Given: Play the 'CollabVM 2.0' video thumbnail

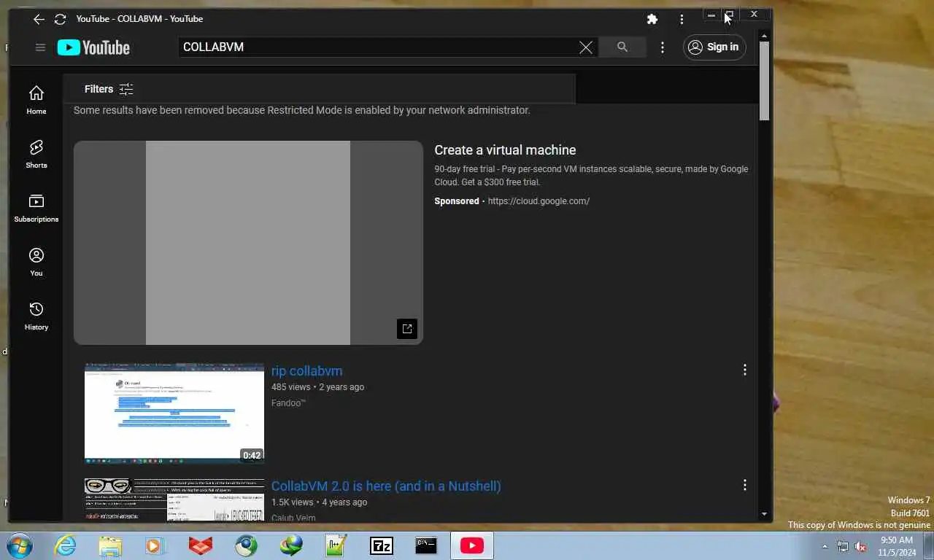Looking at the screenshot, I should (174, 499).
